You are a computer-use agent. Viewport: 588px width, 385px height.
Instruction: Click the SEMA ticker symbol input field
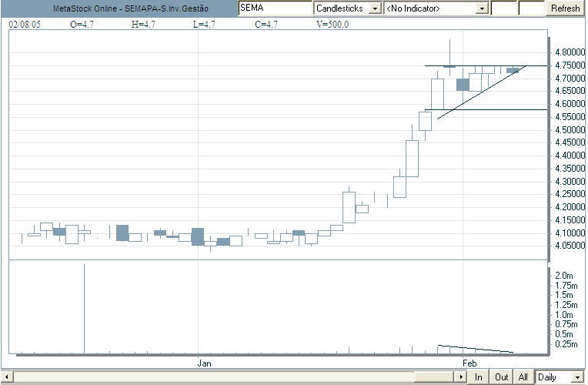pyautogui.click(x=276, y=8)
